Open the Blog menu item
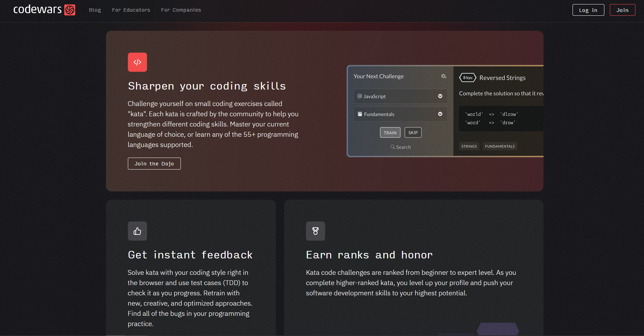The height and width of the screenshot is (336, 644). tap(95, 10)
